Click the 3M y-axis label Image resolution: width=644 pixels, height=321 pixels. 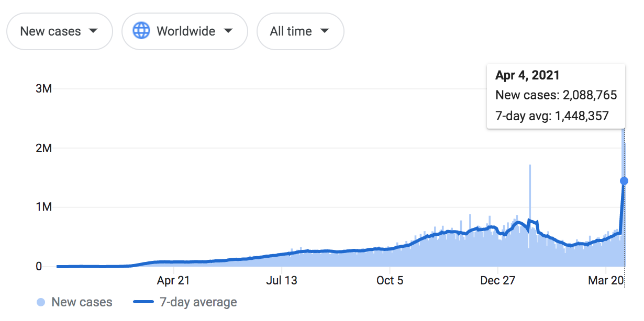click(x=43, y=89)
